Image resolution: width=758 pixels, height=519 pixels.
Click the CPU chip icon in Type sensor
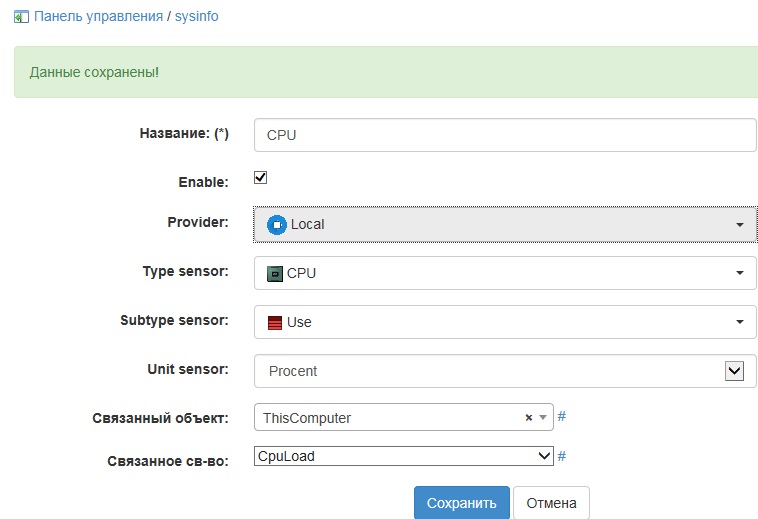tap(275, 273)
